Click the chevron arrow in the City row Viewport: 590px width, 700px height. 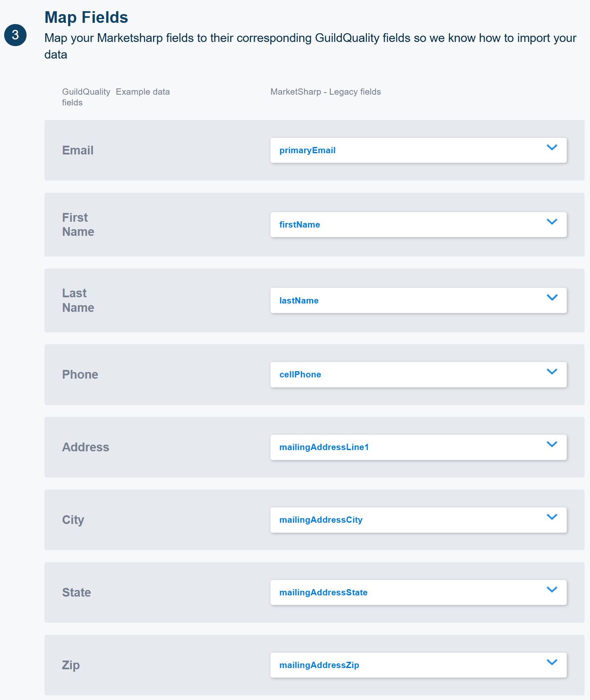click(552, 517)
